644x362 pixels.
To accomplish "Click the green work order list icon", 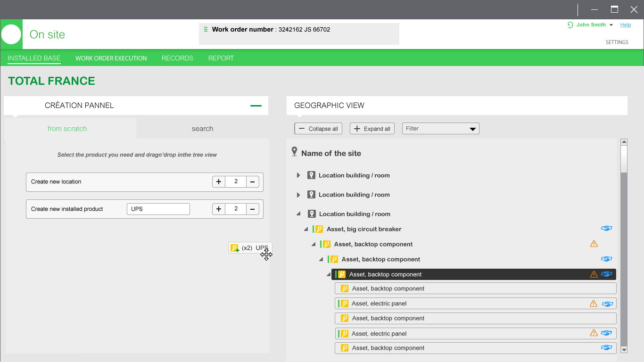I will click(206, 29).
